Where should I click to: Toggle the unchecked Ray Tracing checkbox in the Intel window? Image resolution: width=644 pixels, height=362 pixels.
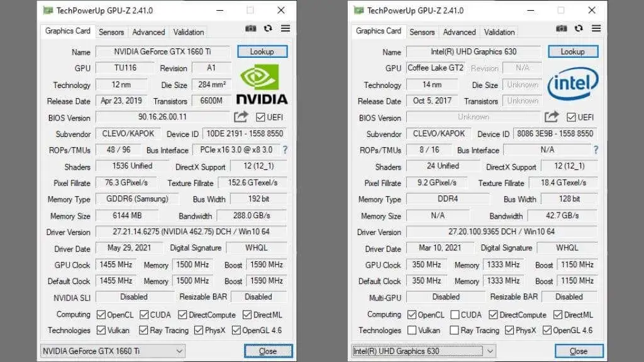coord(454,331)
